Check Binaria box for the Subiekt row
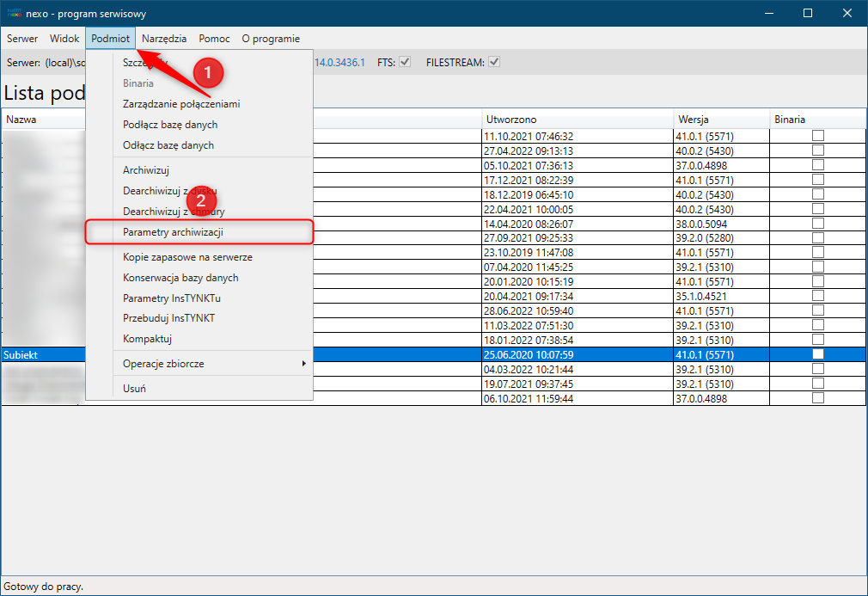868x596 pixels. click(818, 354)
